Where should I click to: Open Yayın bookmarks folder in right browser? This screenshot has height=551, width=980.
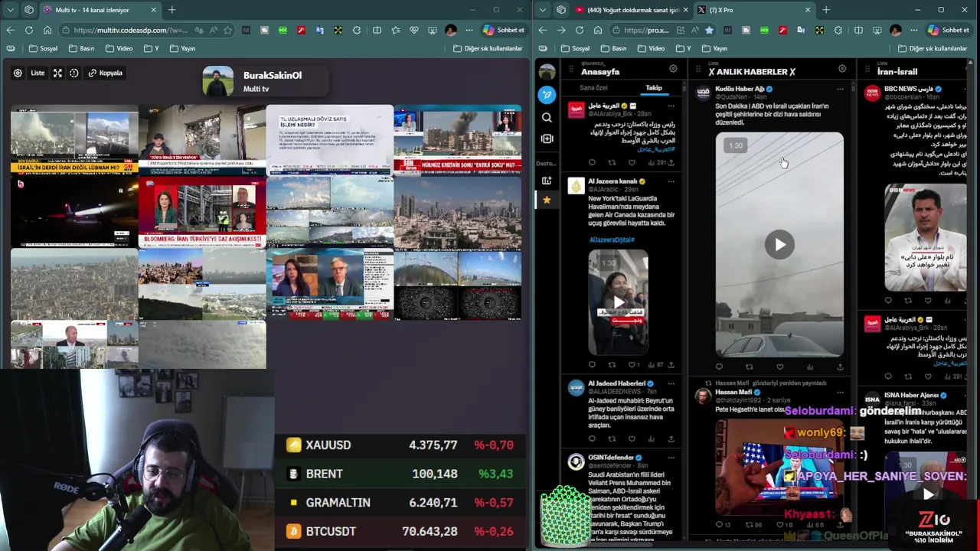[714, 48]
